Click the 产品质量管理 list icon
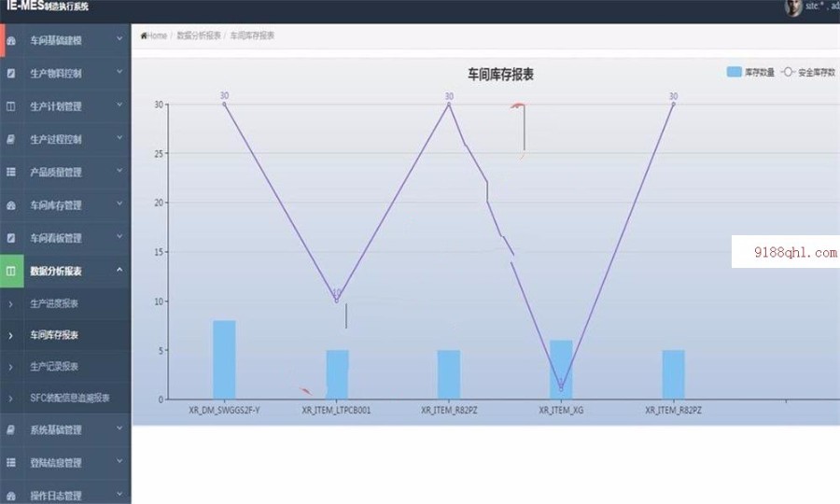 (10, 172)
